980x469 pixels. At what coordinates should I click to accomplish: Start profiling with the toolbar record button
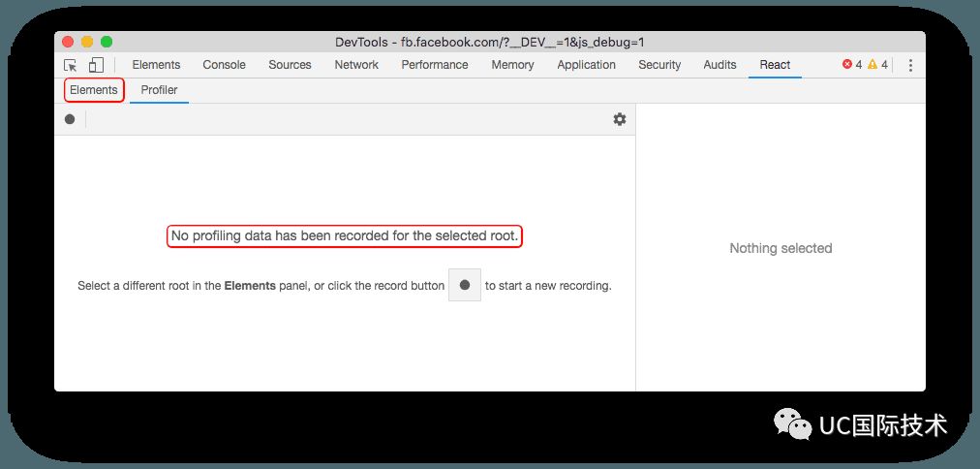click(x=70, y=119)
